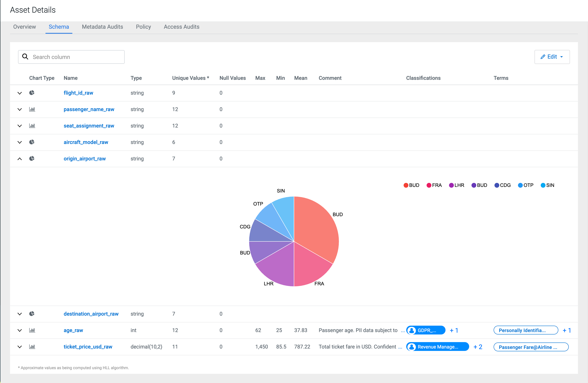Toggle FRA legend entry in pie chart
Image resolution: width=588 pixels, height=383 pixels.
click(x=434, y=185)
